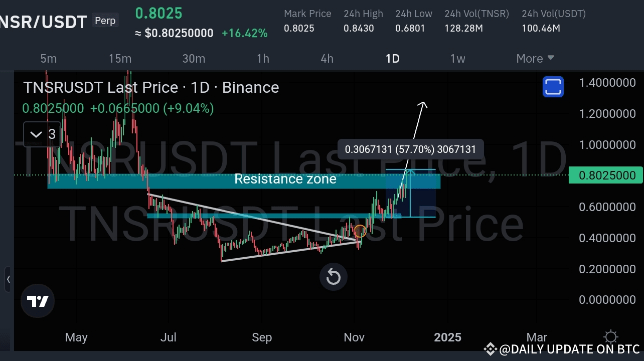Expand the More timeframes dropdown
Image resolution: width=644 pixels, height=361 pixels.
click(x=534, y=58)
